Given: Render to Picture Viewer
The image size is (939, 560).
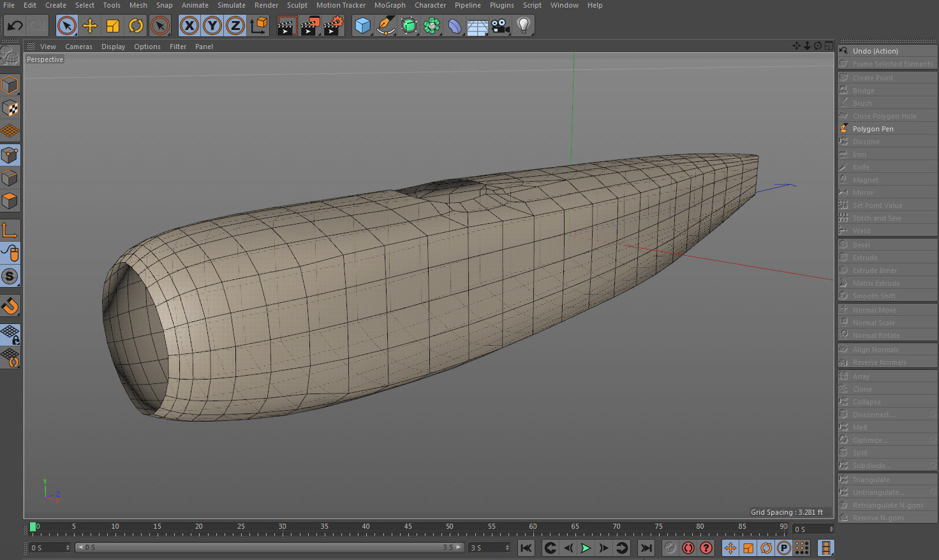Looking at the screenshot, I should point(310,26).
